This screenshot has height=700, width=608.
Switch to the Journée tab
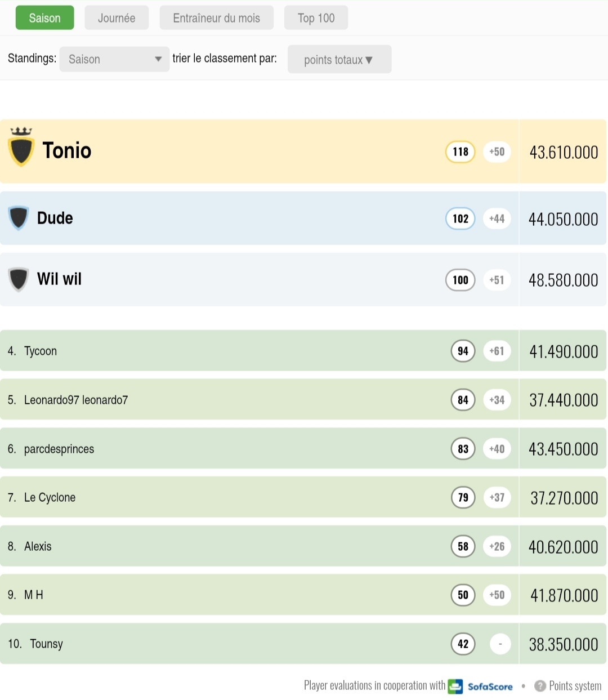(x=117, y=18)
